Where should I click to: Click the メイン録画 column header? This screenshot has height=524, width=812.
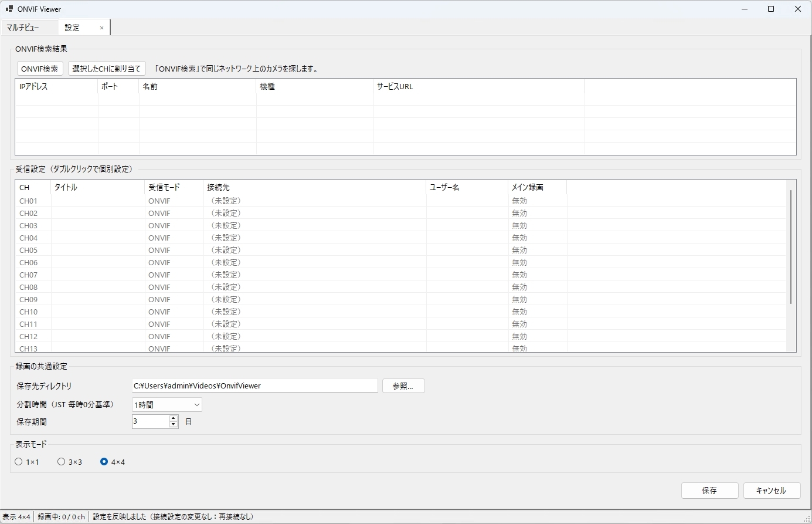tap(538, 187)
